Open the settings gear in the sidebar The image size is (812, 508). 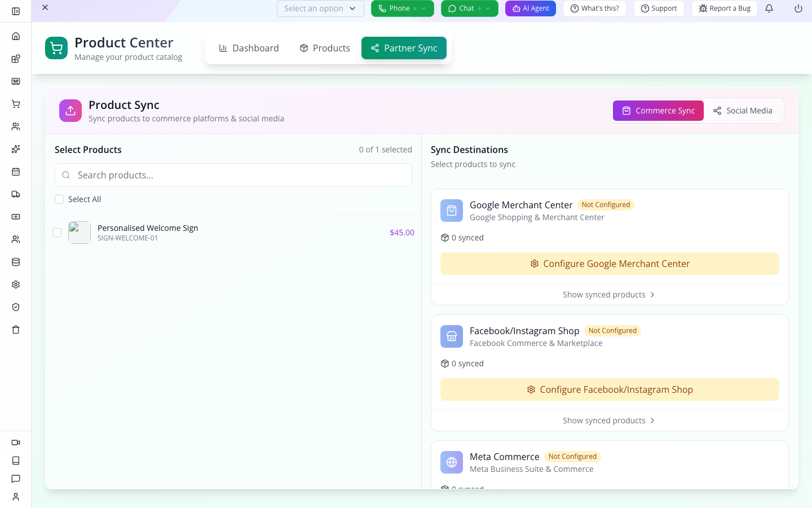pyautogui.click(x=16, y=284)
